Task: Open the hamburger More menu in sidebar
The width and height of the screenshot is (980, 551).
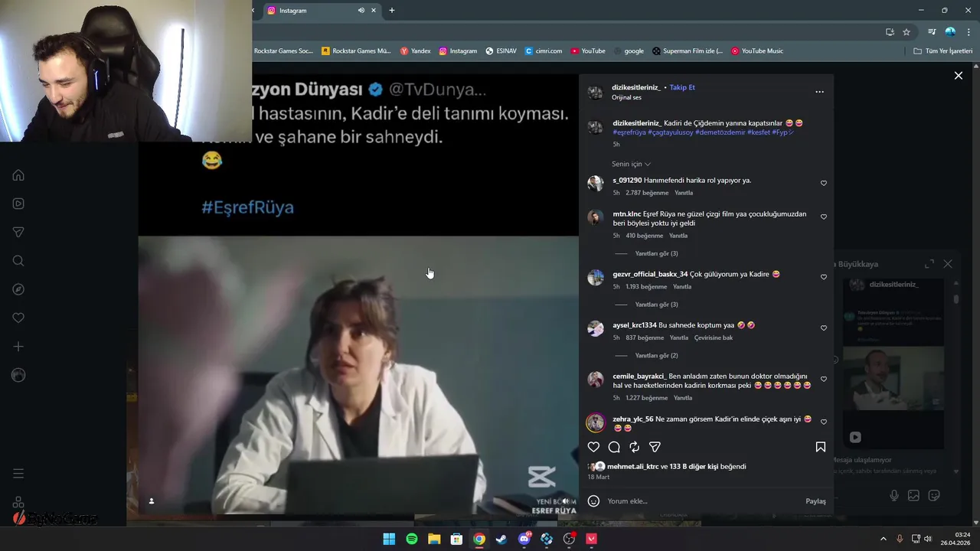Action: tap(18, 474)
